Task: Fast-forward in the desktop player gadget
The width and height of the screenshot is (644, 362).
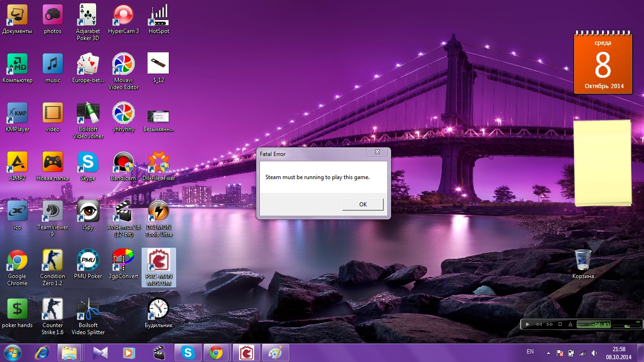Action: (x=550, y=324)
